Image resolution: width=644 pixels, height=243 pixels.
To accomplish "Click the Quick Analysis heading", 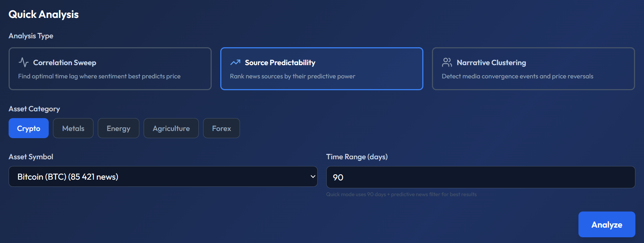I will click(x=43, y=14).
